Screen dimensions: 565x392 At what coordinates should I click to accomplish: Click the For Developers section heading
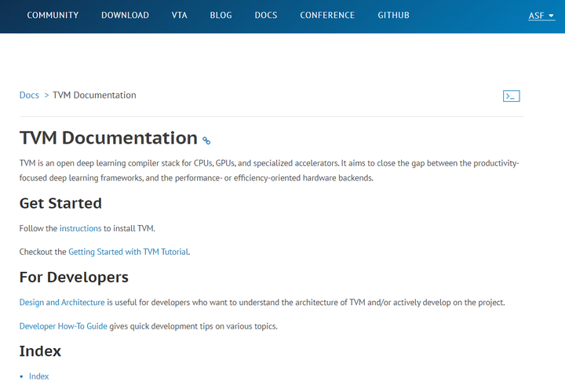pos(74,277)
